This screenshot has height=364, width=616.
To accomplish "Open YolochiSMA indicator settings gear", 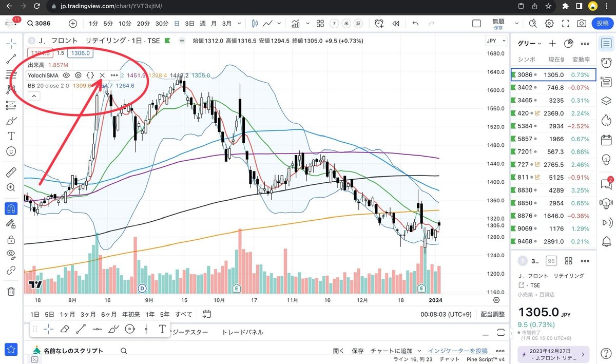I will click(78, 75).
